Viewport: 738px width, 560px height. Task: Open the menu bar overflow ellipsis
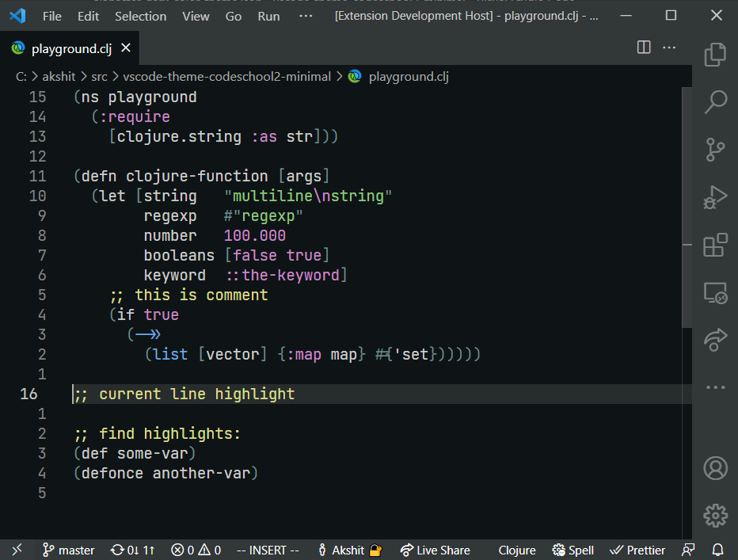click(306, 15)
